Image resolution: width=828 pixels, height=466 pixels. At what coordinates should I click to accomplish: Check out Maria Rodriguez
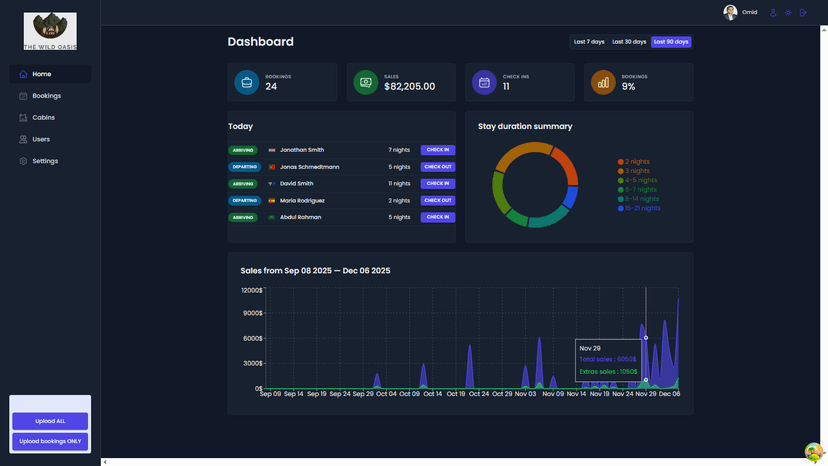tap(438, 200)
